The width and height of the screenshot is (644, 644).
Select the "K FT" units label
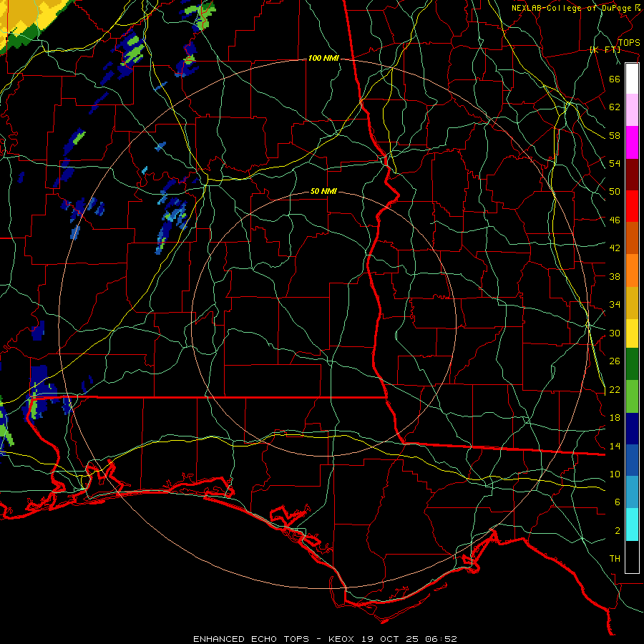[605, 50]
